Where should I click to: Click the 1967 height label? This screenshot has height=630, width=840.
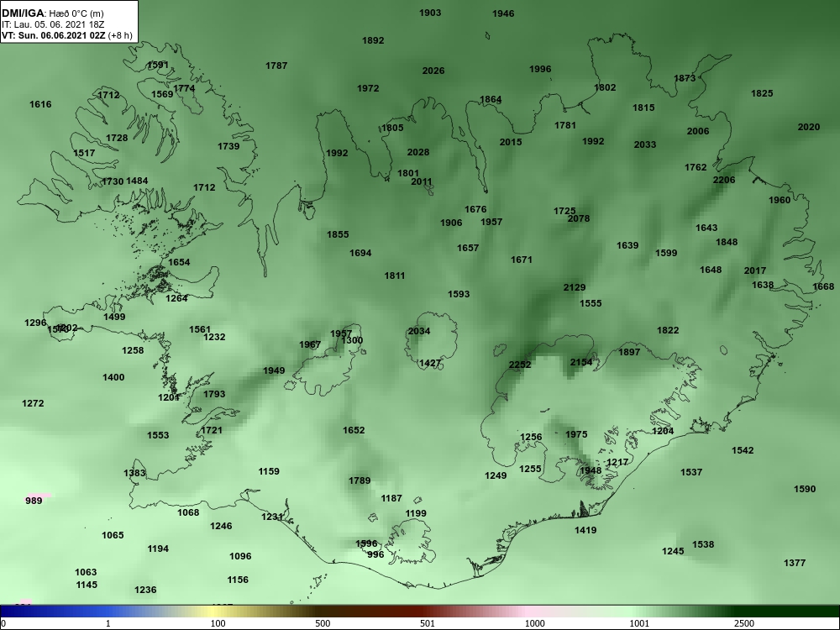coord(310,345)
